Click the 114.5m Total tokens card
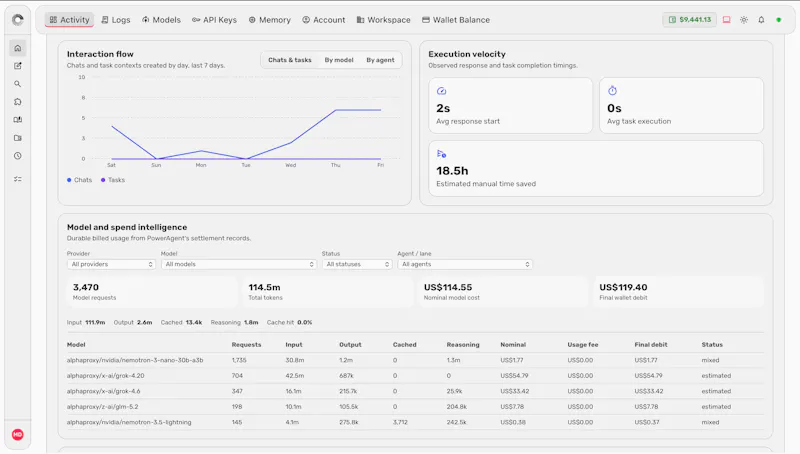This screenshot has width=800, height=454. (328, 292)
